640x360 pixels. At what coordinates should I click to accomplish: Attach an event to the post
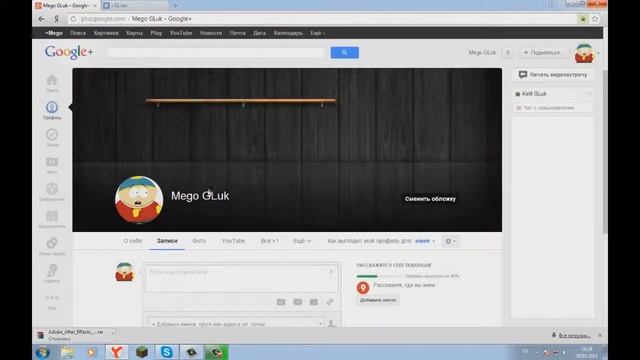(x=313, y=302)
